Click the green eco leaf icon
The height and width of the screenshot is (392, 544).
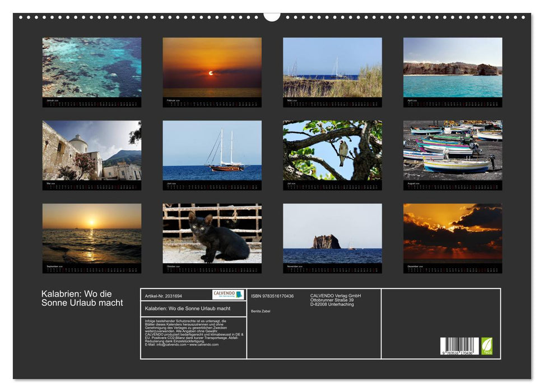(487, 346)
